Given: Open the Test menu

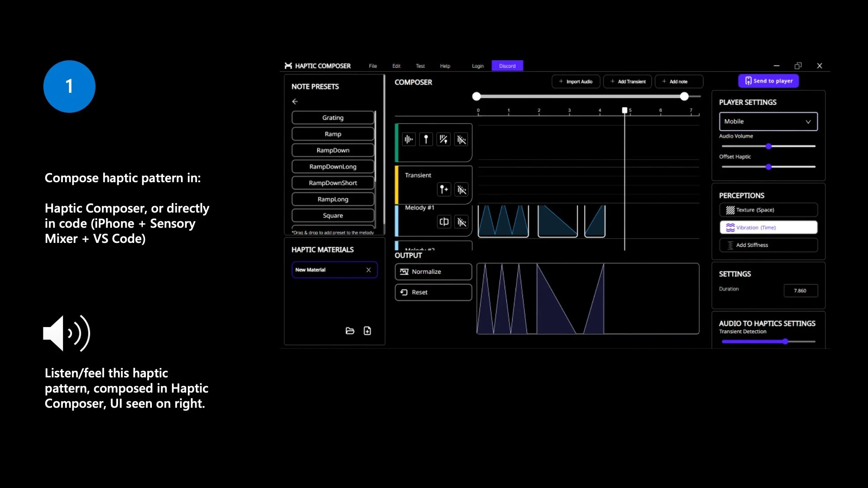Looking at the screenshot, I should click(x=420, y=66).
